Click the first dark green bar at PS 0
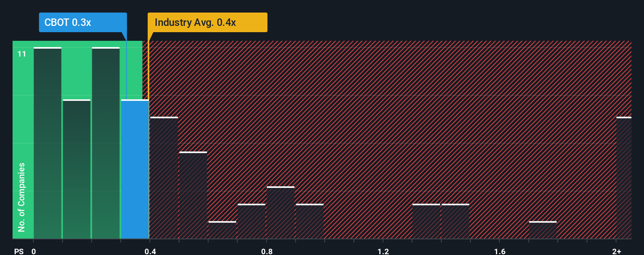 [48, 143]
